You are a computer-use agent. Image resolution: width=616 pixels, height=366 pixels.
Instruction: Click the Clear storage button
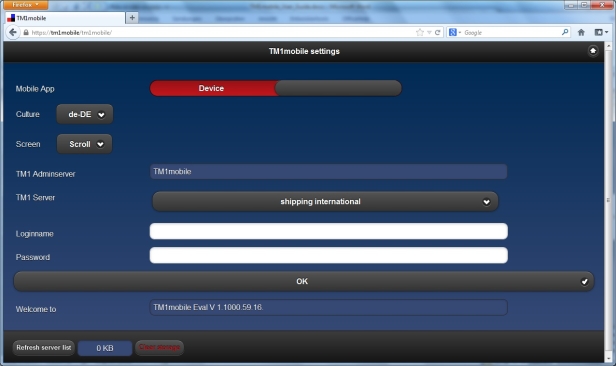[159, 348]
